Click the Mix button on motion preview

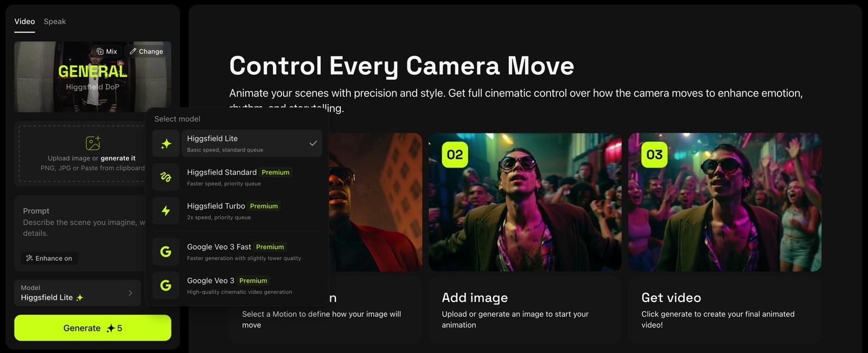[107, 52]
